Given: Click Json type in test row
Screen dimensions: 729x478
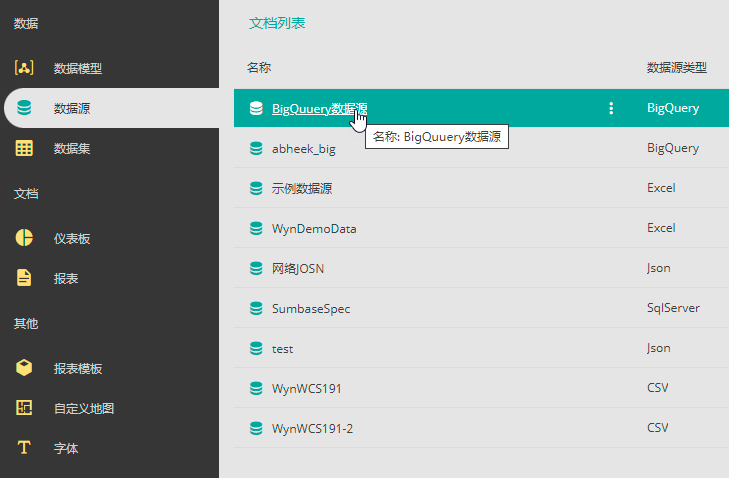Looking at the screenshot, I should point(658,348).
